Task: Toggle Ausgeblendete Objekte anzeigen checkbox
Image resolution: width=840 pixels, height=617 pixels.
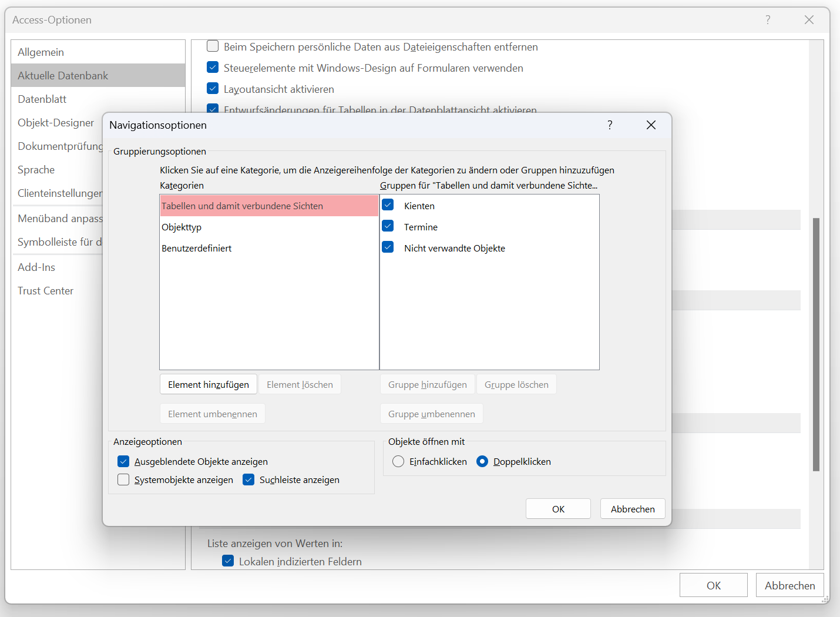Action: coord(123,461)
